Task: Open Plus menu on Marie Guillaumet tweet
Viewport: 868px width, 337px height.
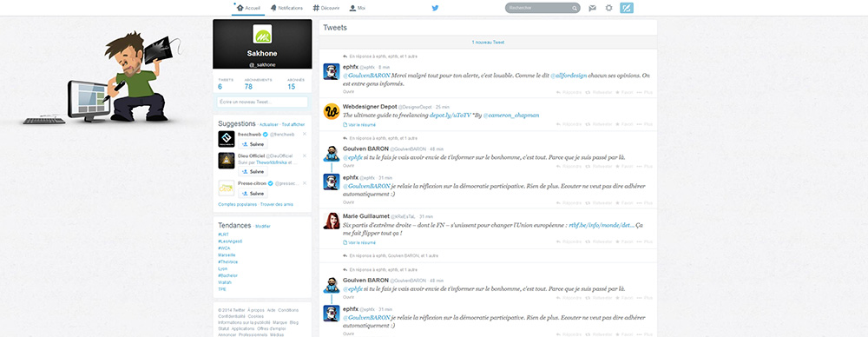Action: tap(645, 241)
